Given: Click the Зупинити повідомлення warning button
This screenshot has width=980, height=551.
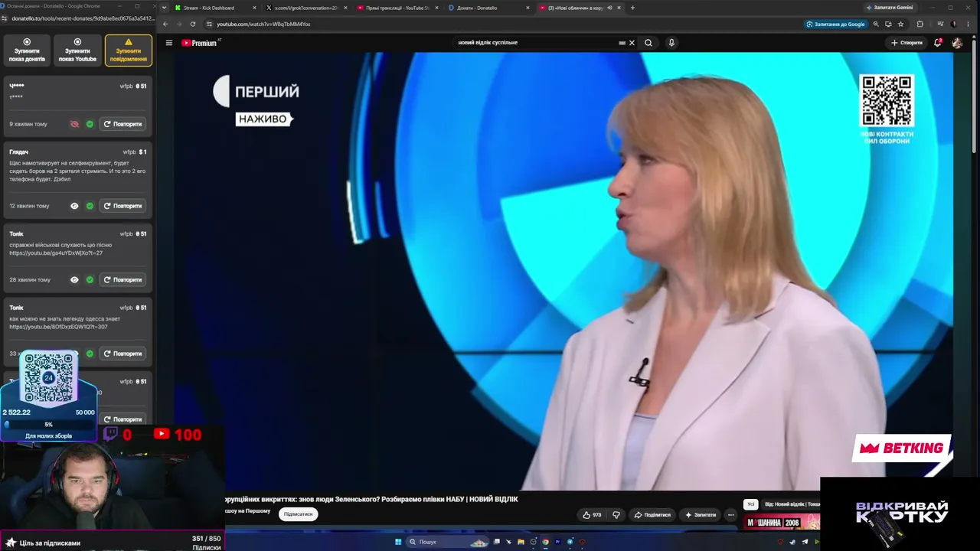Looking at the screenshot, I should pyautogui.click(x=129, y=51).
